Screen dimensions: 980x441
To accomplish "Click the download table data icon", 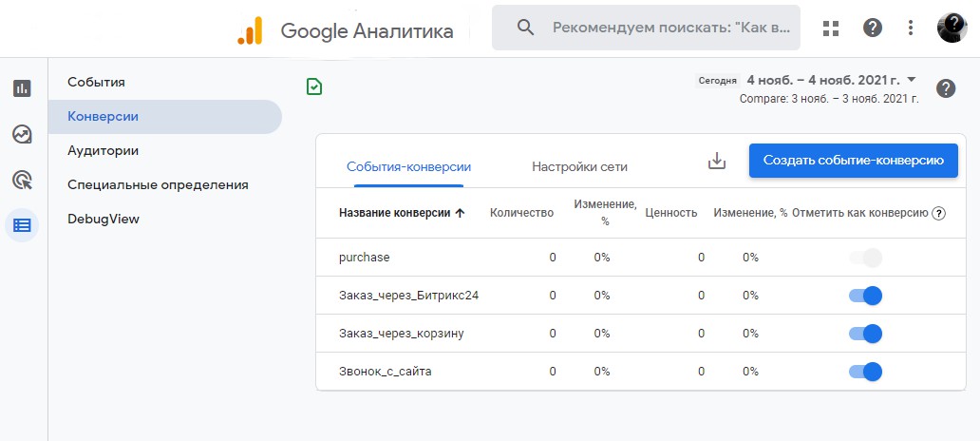I will tap(717, 162).
